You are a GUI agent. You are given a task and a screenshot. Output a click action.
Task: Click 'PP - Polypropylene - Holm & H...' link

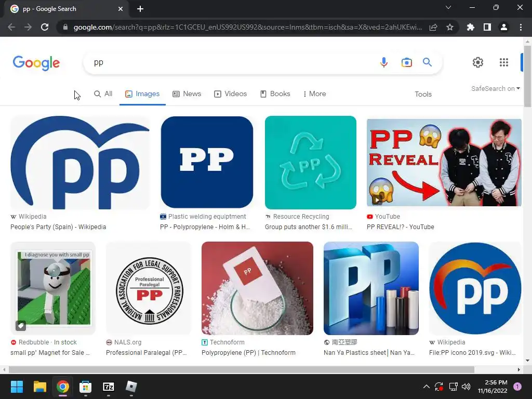pyautogui.click(x=205, y=227)
